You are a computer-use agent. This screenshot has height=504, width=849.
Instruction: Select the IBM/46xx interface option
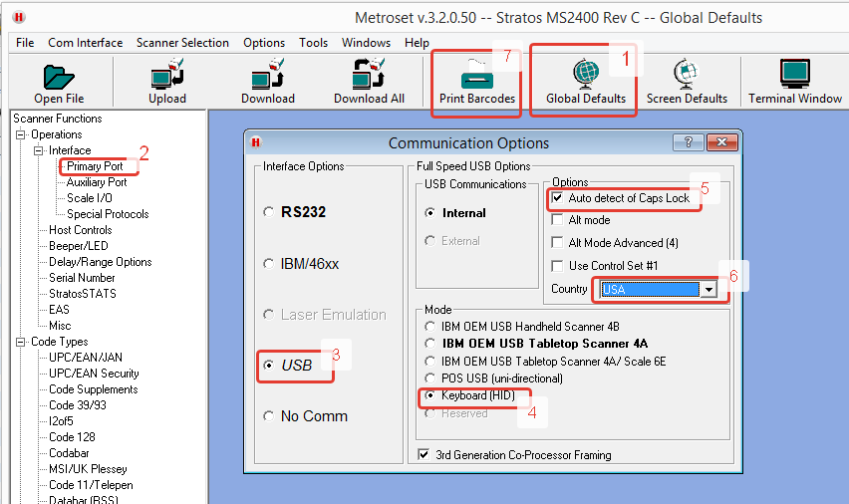[x=269, y=264]
